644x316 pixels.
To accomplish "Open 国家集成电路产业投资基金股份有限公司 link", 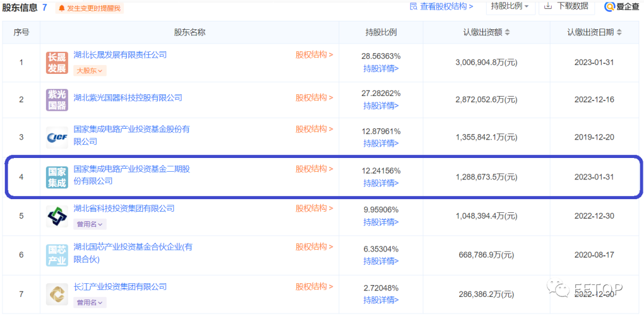I will pos(131,135).
